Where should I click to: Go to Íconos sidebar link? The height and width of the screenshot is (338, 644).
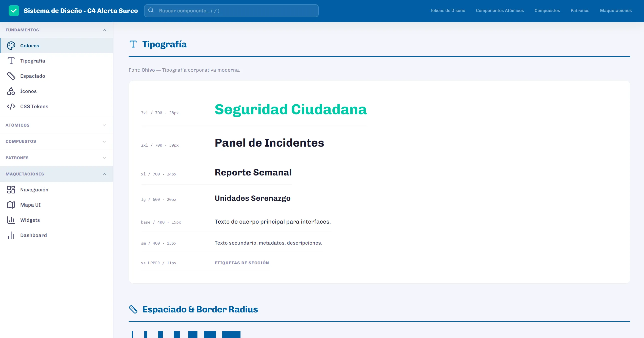click(x=57, y=91)
